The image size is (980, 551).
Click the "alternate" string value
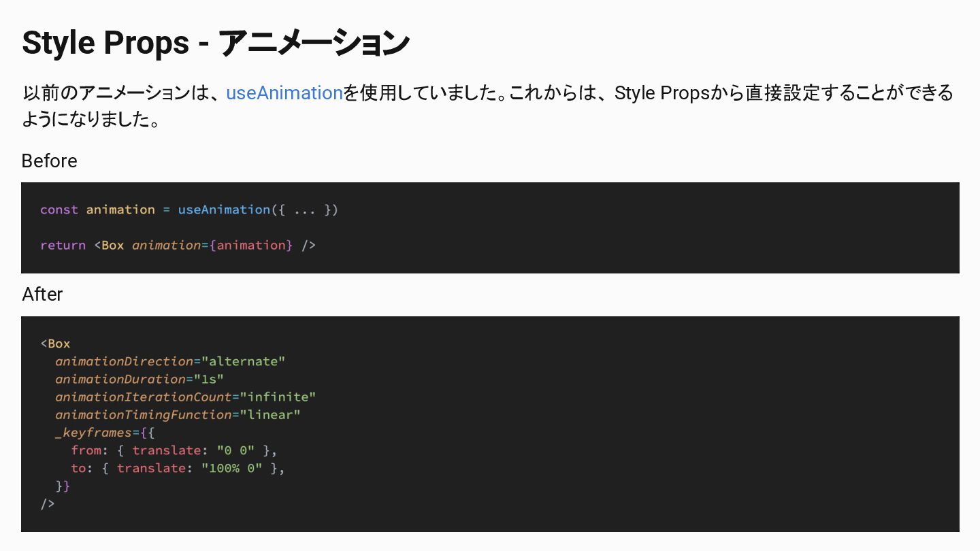[x=244, y=361]
